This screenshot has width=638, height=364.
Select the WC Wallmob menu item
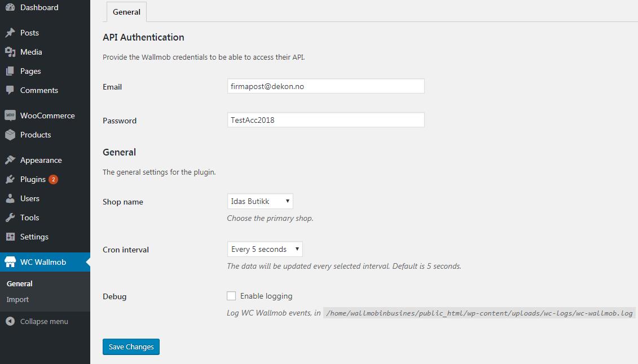coord(45,262)
